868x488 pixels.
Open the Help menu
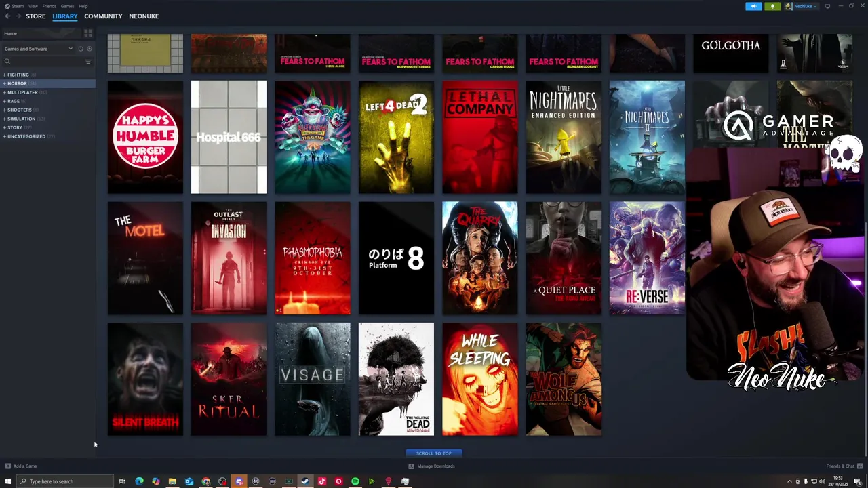click(83, 6)
